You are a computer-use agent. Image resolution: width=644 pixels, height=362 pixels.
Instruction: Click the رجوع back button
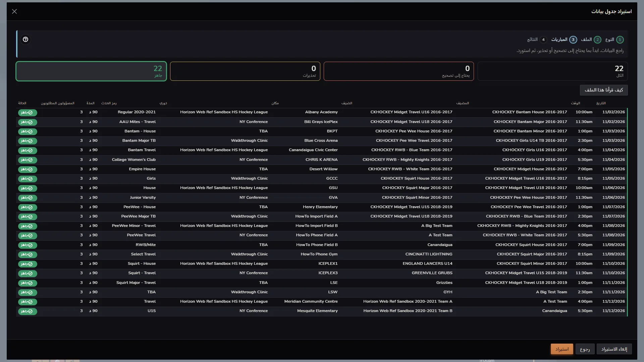(585, 349)
